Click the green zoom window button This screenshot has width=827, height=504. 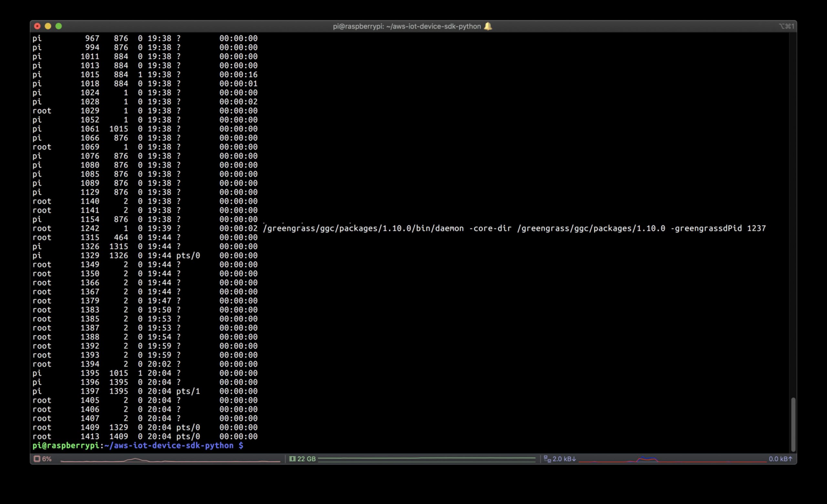[59, 26]
